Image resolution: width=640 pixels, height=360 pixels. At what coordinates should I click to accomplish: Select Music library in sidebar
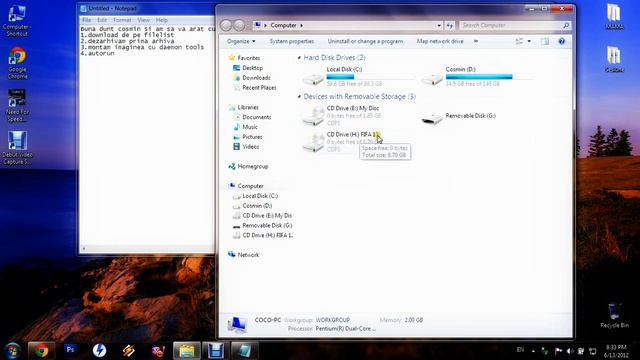[250, 127]
